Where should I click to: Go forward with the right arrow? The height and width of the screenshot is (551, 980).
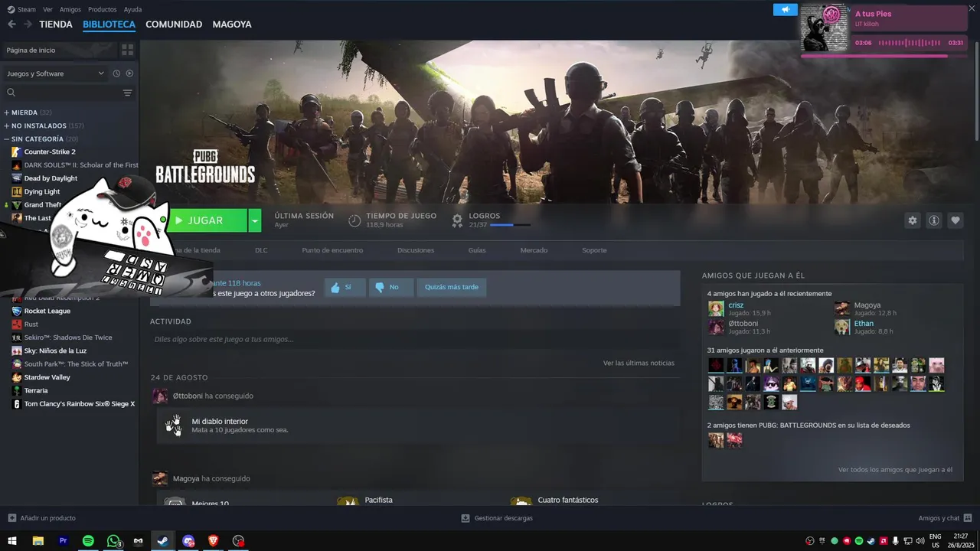pos(28,24)
